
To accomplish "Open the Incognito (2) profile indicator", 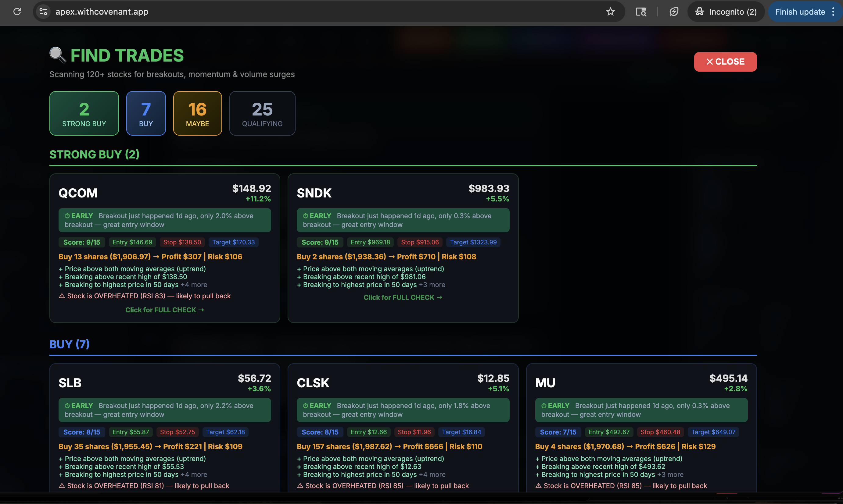I will (x=726, y=12).
